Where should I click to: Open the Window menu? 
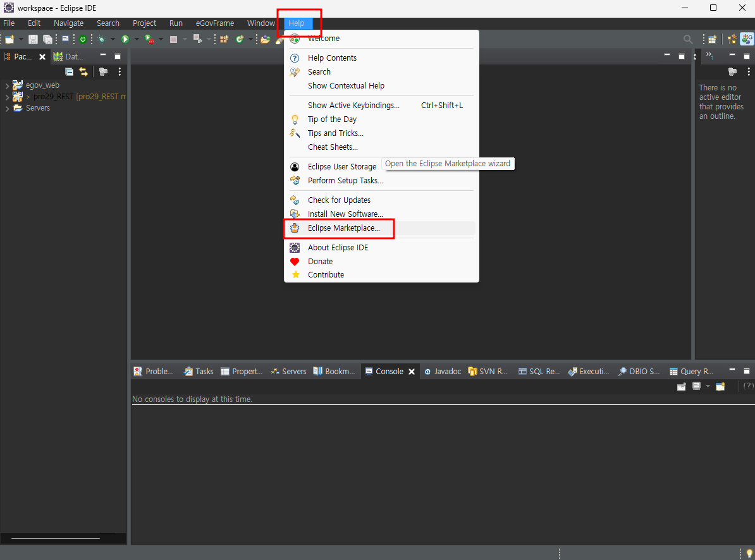pos(261,23)
